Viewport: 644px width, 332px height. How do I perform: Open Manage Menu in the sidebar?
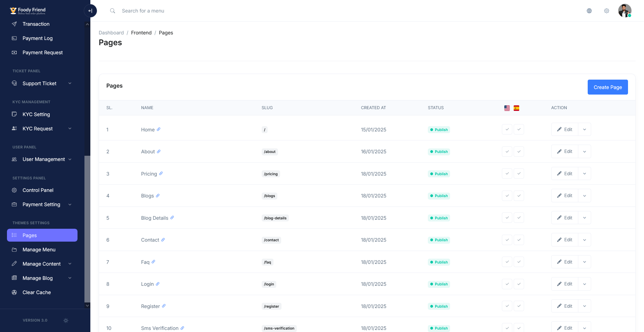42,250
